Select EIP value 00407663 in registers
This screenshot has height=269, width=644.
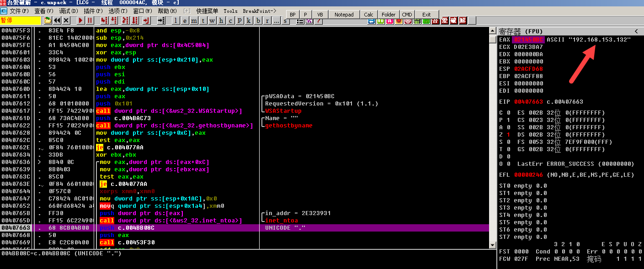528,102
